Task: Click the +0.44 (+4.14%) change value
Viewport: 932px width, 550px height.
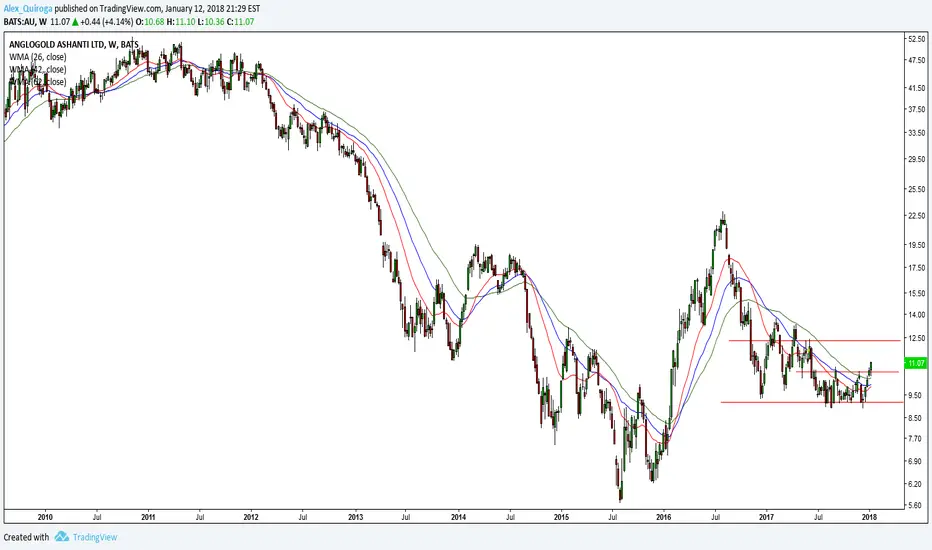Action: tap(107, 22)
